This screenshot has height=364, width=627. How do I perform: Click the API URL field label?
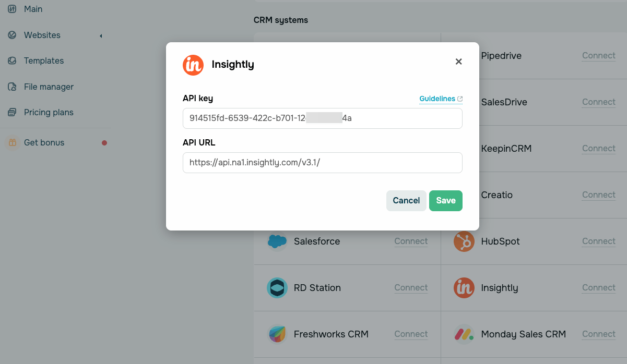pyautogui.click(x=199, y=142)
